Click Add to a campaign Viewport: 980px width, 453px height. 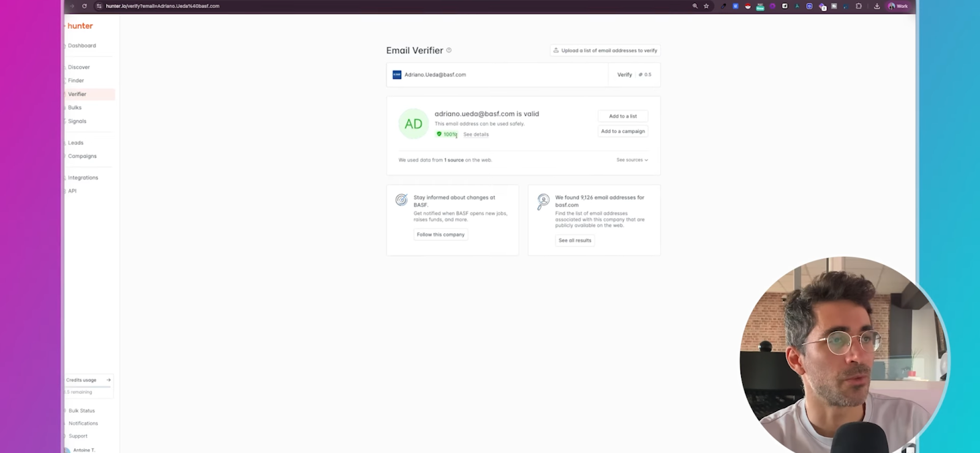623,131
